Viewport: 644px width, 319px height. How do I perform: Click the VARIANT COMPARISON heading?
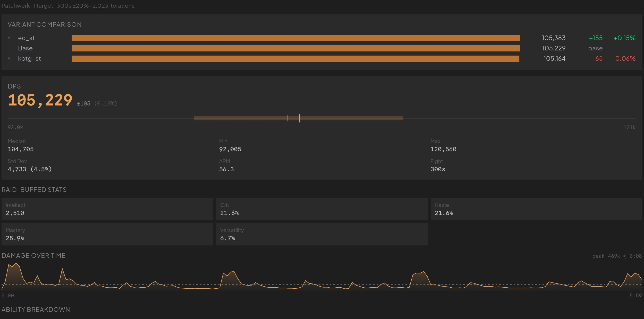(x=45, y=24)
